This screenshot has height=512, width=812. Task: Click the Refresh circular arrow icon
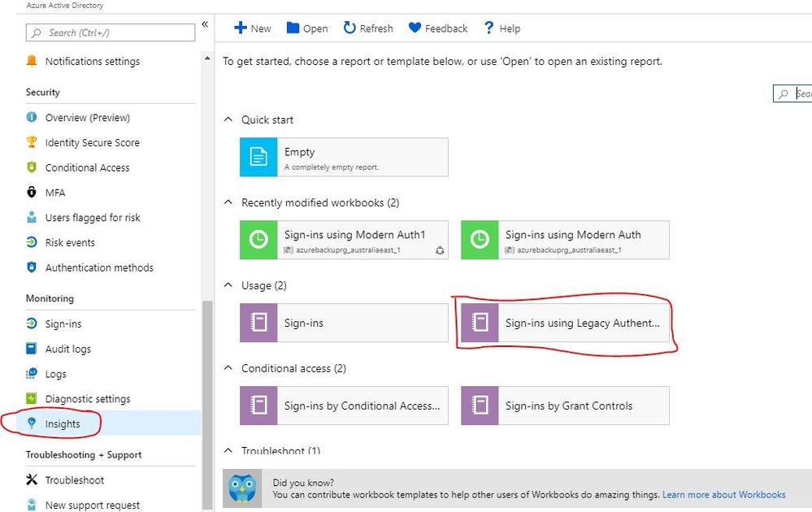(x=350, y=28)
